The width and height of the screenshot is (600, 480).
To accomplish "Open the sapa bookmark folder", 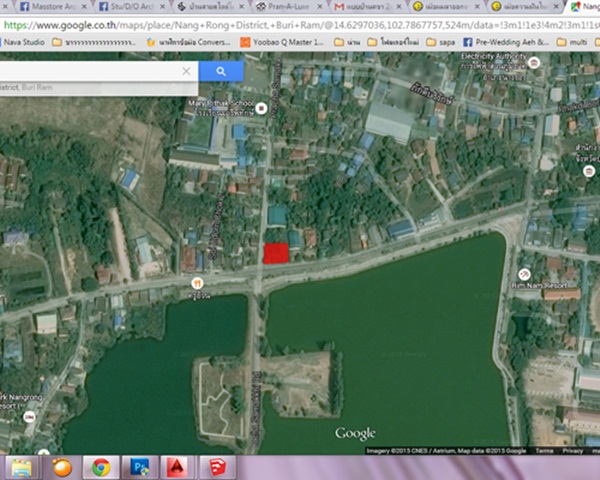I will tap(440, 42).
